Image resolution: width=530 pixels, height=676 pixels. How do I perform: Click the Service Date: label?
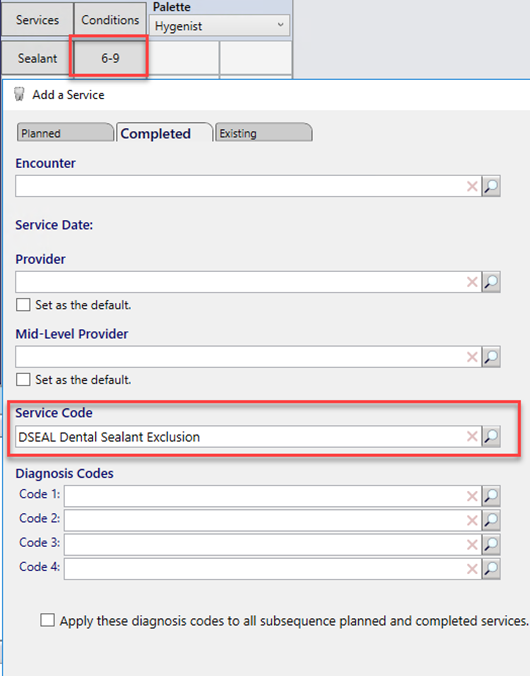tap(54, 225)
